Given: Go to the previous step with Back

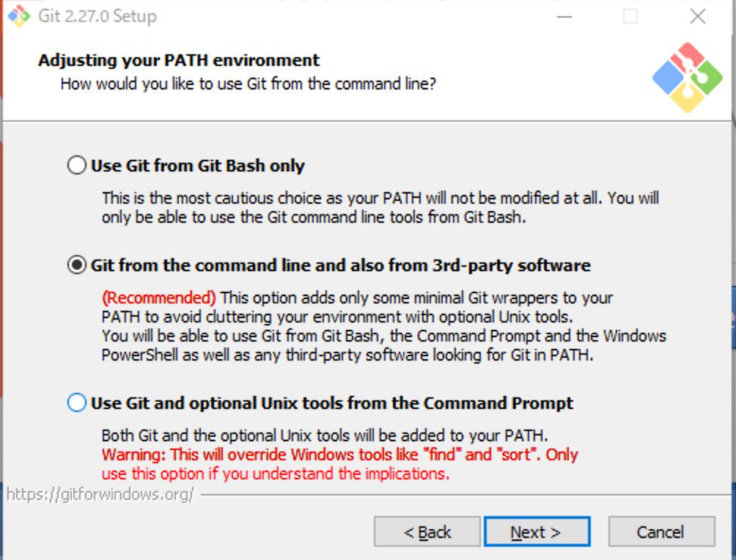Looking at the screenshot, I should click(427, 532).
